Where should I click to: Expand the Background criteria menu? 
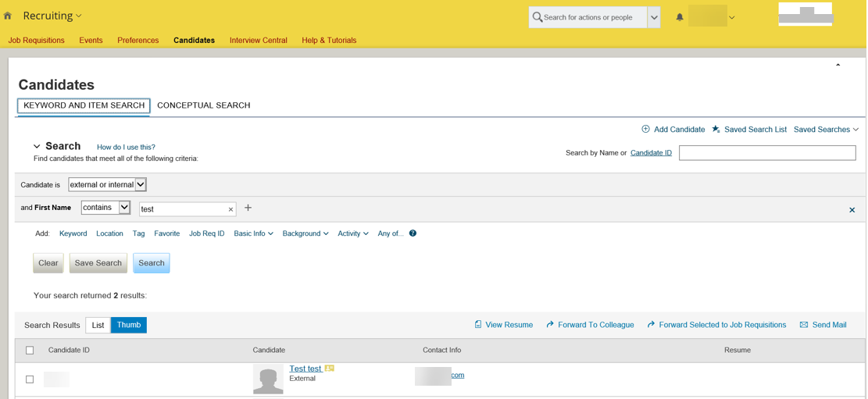(x=305, y=233)
